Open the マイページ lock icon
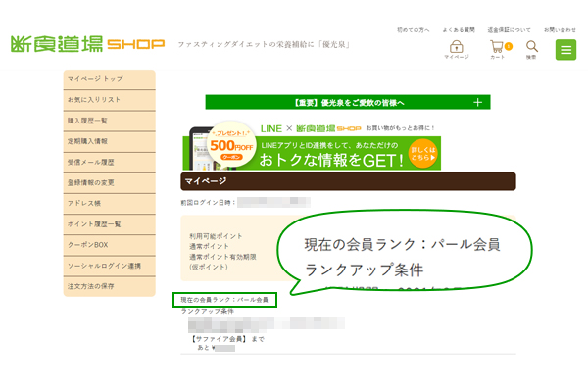The height and width of the screenshot is (392, 588). [x=457, y=50]
